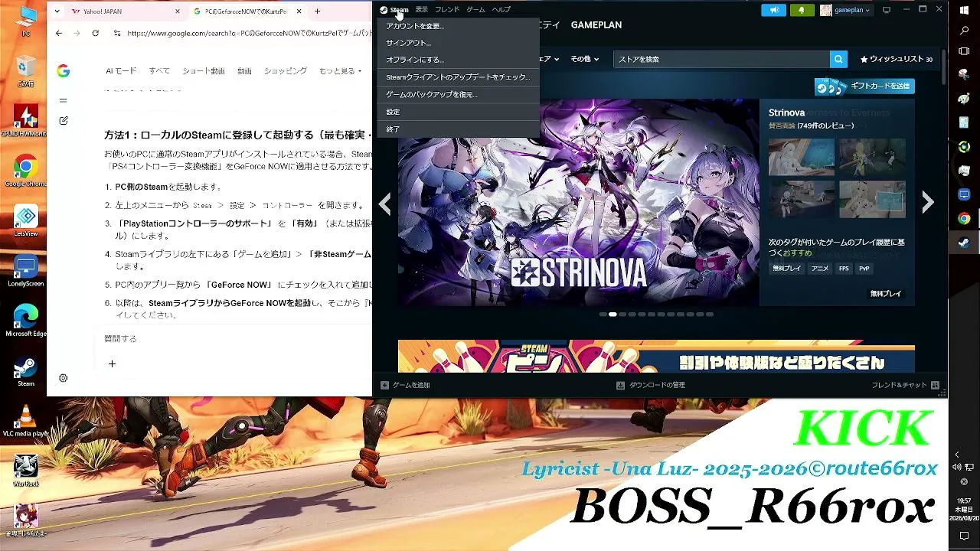Viewport: 980px width, 551px height.
Task: Select the ショート動画 search tab
Action: click(x=204, y=71)
